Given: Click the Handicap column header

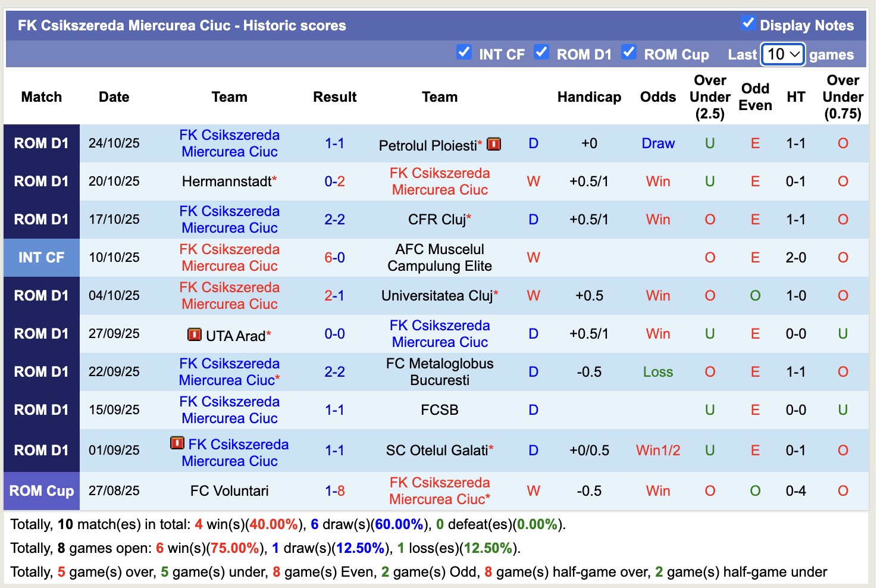Looking at the screenshot, I should tap(589, 97).
